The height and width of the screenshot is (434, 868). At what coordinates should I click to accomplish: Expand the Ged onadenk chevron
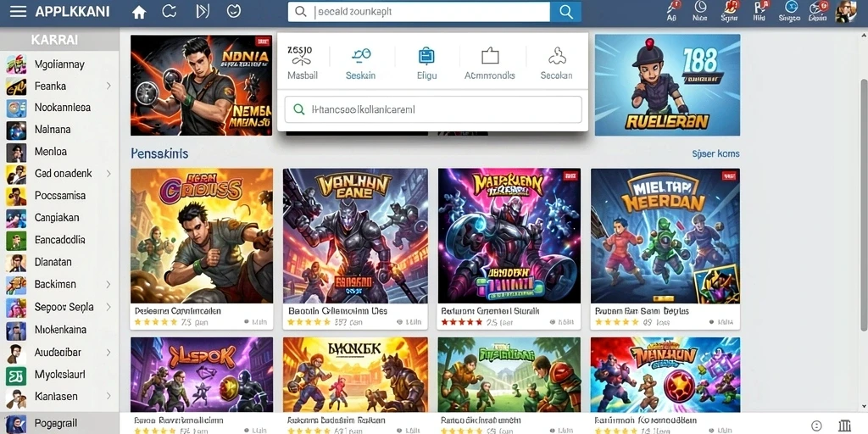[x=108, y=173]
